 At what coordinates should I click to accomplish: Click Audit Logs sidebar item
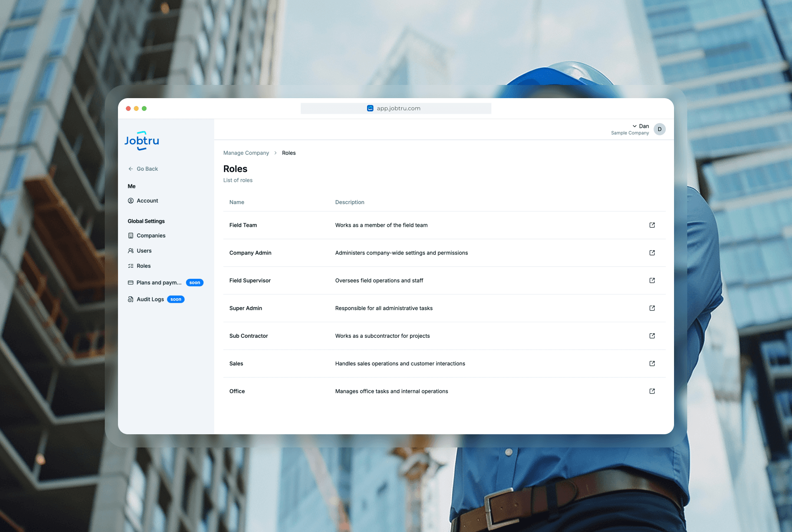point(150,299)
